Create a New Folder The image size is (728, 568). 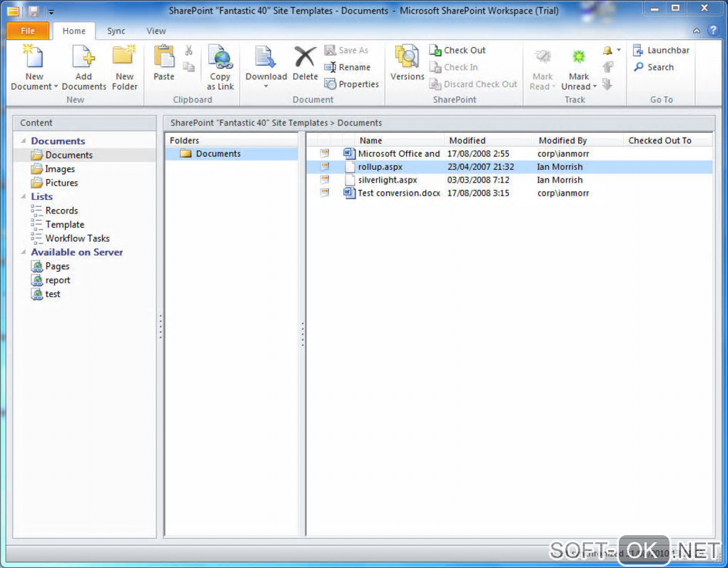124,68
